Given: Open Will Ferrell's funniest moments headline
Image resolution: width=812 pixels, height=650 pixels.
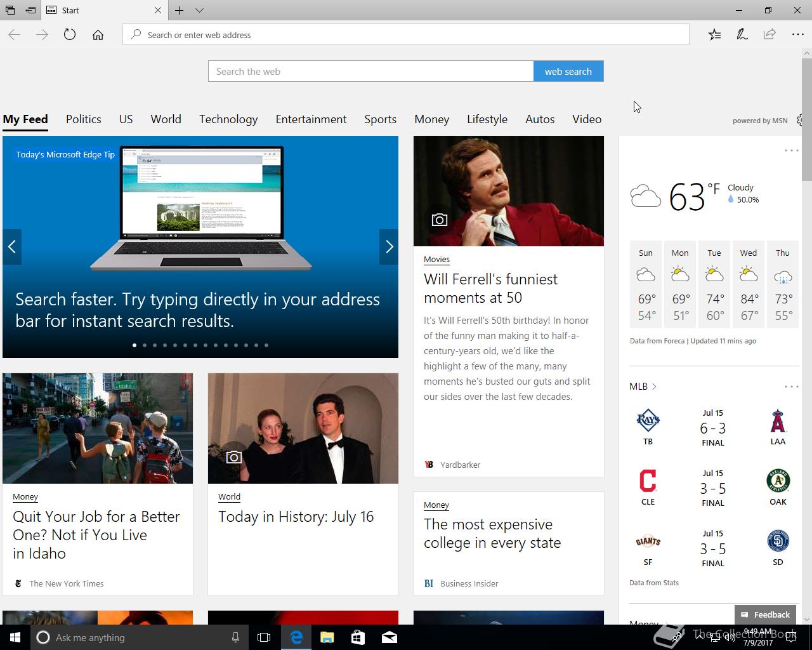Looking at the screenshot, I should [490, 288].
